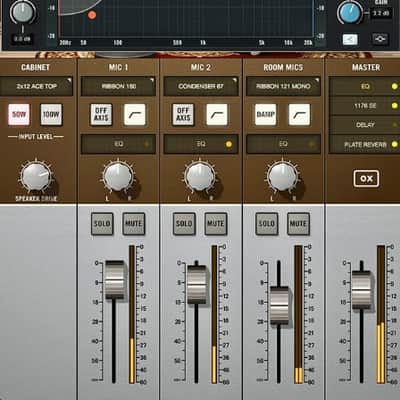
Task: Toggle the Mic 1 EQ power LED
Action: point(146,144)
